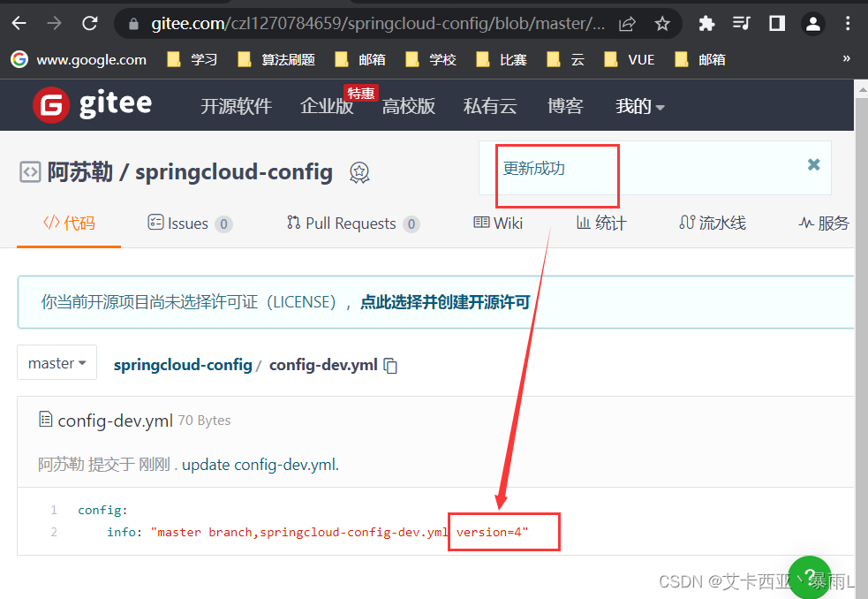The width and height of the screenshot is (868, 599).
Task: Click the Gitee logo
Action: click(93, 104)
